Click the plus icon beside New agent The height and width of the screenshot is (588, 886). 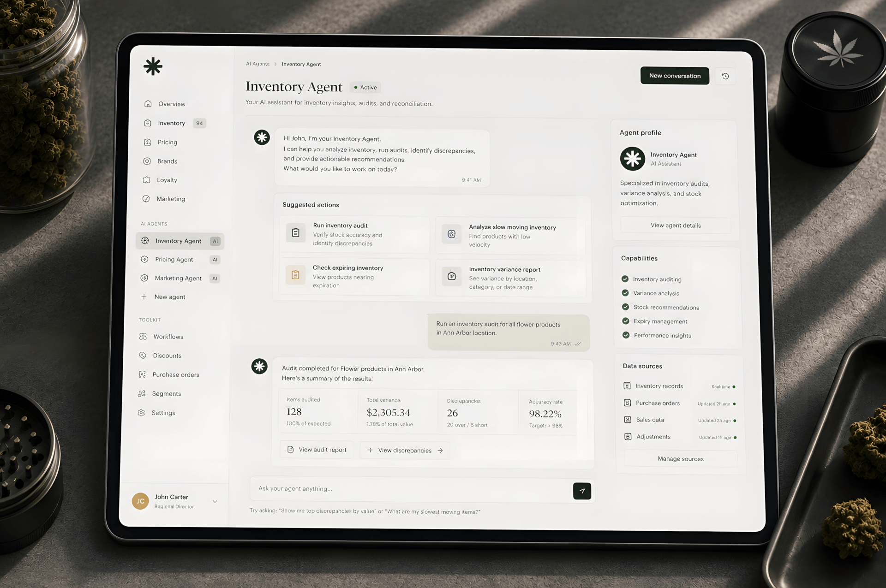pos(144,297)
